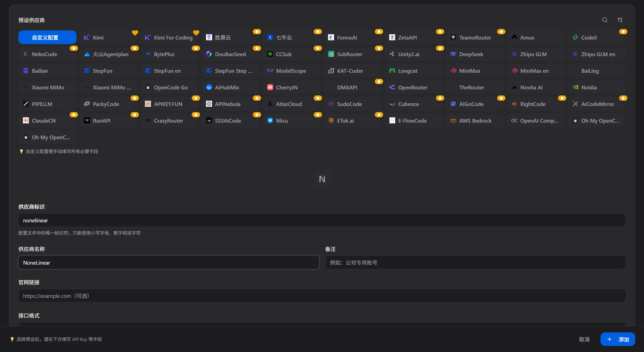Switch preset to ModelScope
This screenshot has height=352, width=644.
click(292, 71)
